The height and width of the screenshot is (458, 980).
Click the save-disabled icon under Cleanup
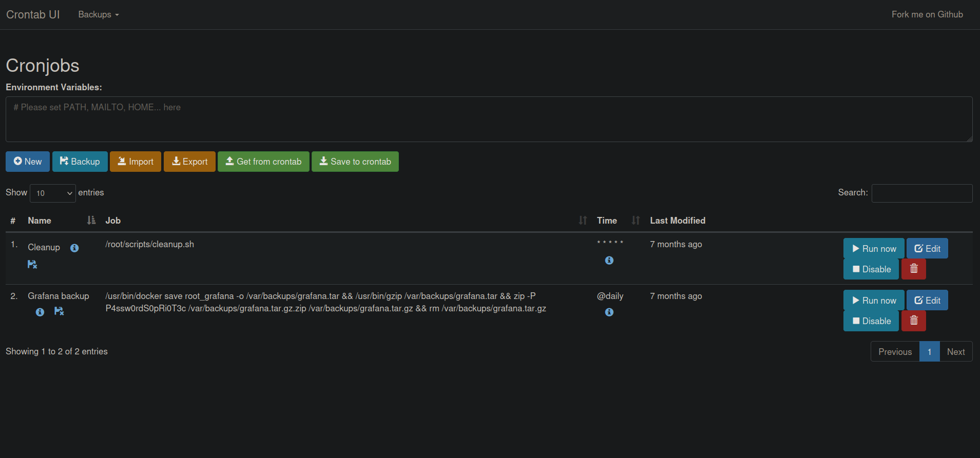(32, 265)
